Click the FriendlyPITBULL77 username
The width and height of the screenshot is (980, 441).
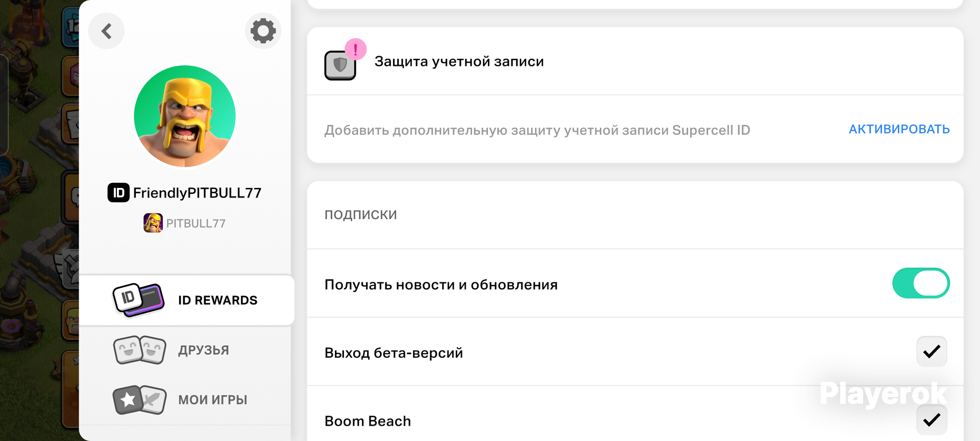coord(197,193)
